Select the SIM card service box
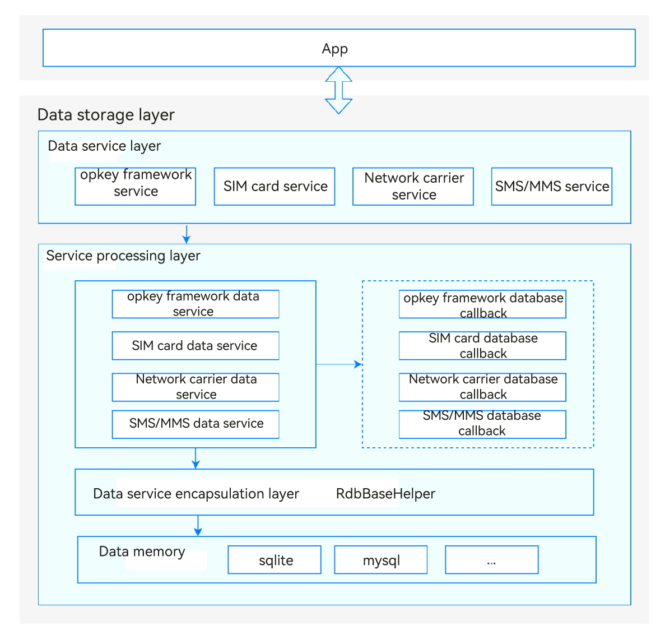The image size is (665, 644). 275,186
